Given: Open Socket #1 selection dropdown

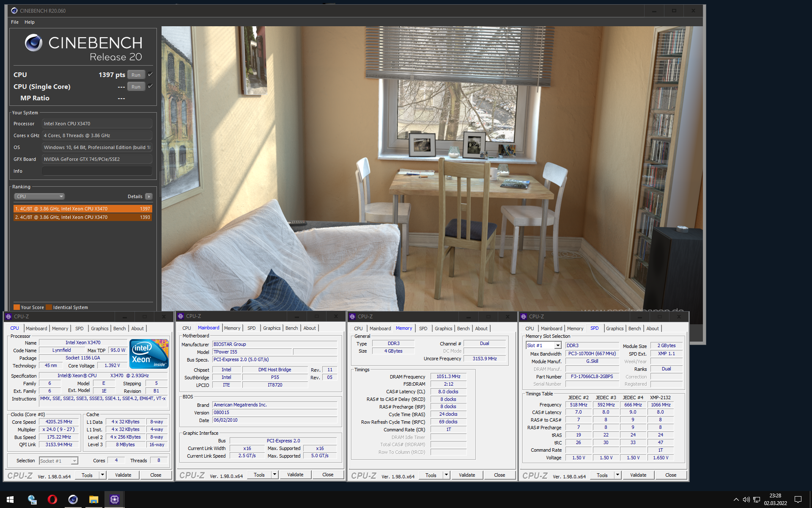Looking at the screenshot, I should (x=58, y=461).
